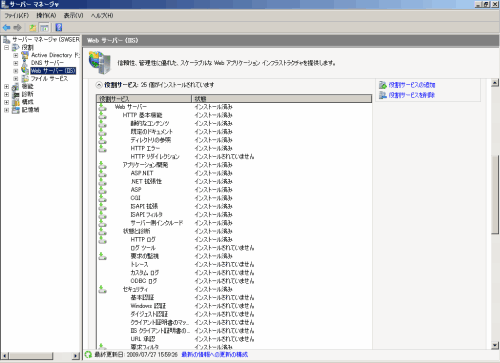
Task: Collapse the 役割 tree node
Action: (x=6, y=48)
